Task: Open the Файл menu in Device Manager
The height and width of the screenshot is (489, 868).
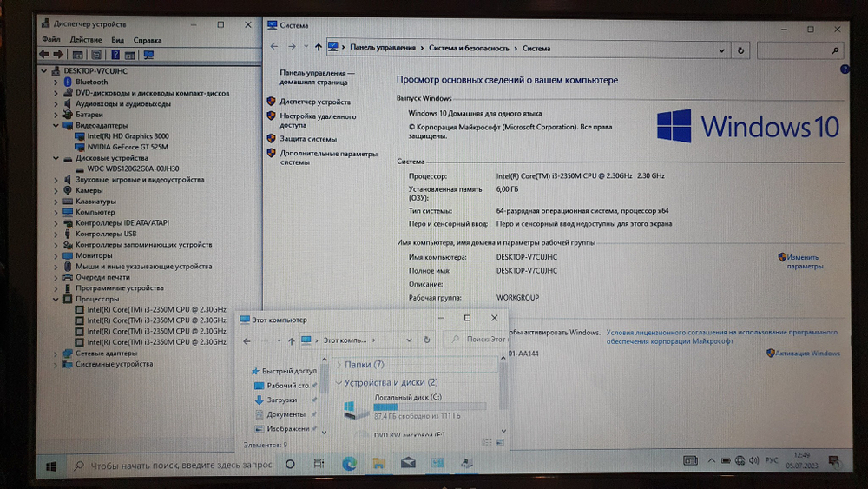Action: [x=51, y=40]
